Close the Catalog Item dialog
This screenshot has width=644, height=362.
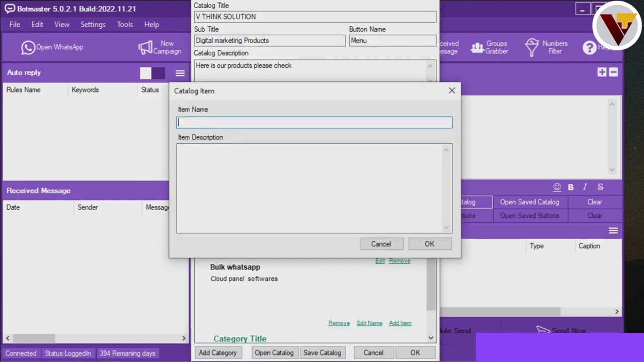(452, 90)
